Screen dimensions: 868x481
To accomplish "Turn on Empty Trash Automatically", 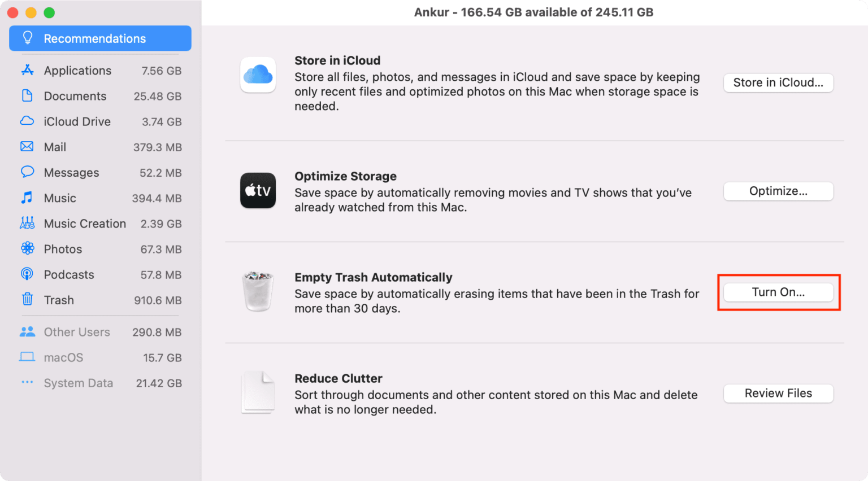I will point(778,292).
